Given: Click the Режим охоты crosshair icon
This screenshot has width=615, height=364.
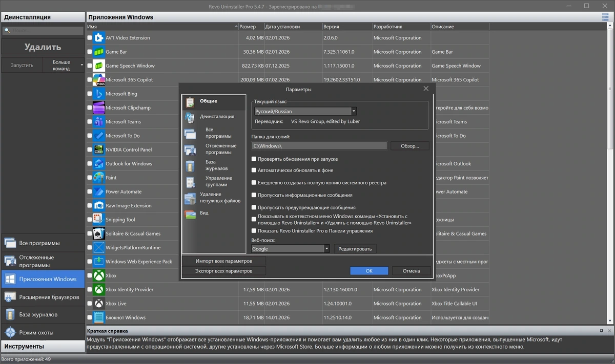Looking at the screenshot, I should pos(10,332).
